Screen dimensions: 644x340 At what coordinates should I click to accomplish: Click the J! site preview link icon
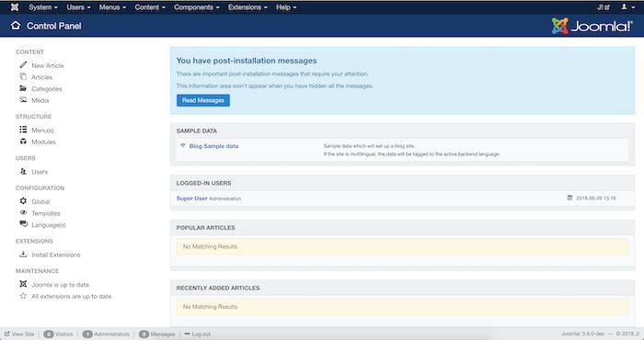point(604,7)
